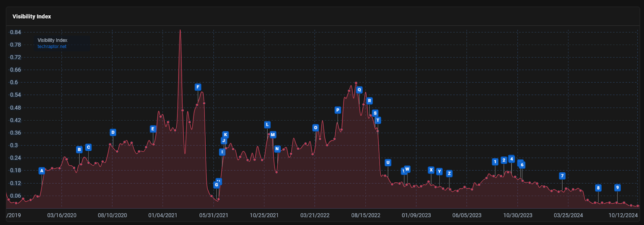Click the numbered marker 9
The height and width of the screenshot is (225, 644).
coord(617,188)
